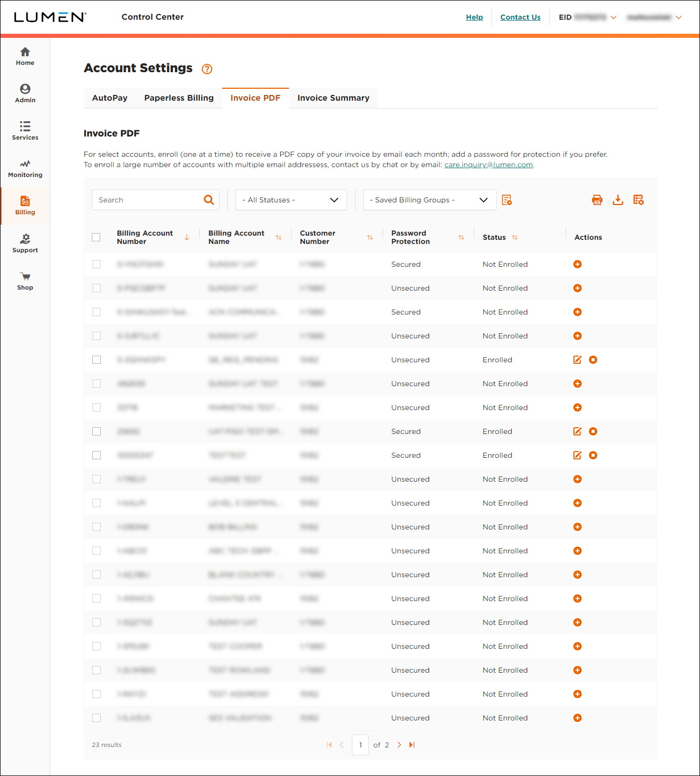Toggle the select-all header checkbox
Screen dimensions: 700x776
[96, 237]
